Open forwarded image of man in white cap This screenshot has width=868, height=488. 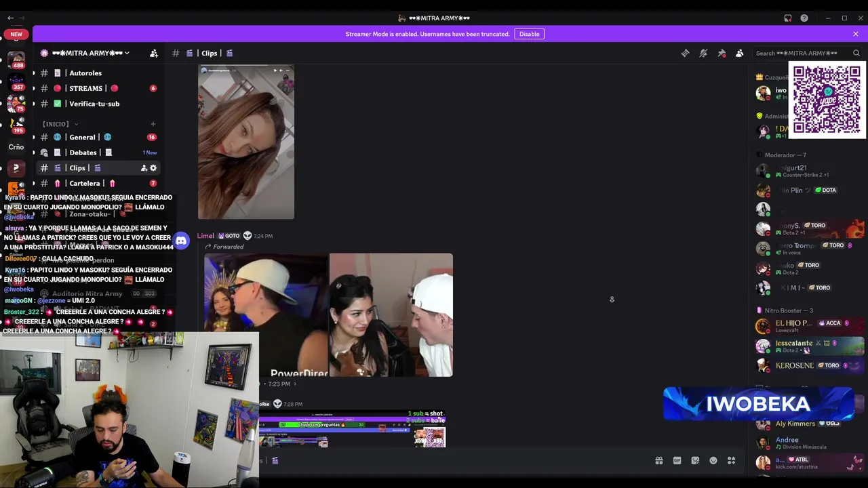[266, 315]
